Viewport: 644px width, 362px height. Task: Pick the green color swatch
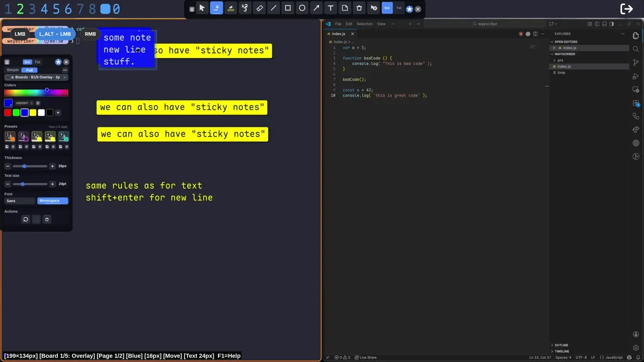pyautogui.click(x=16, y=113)
